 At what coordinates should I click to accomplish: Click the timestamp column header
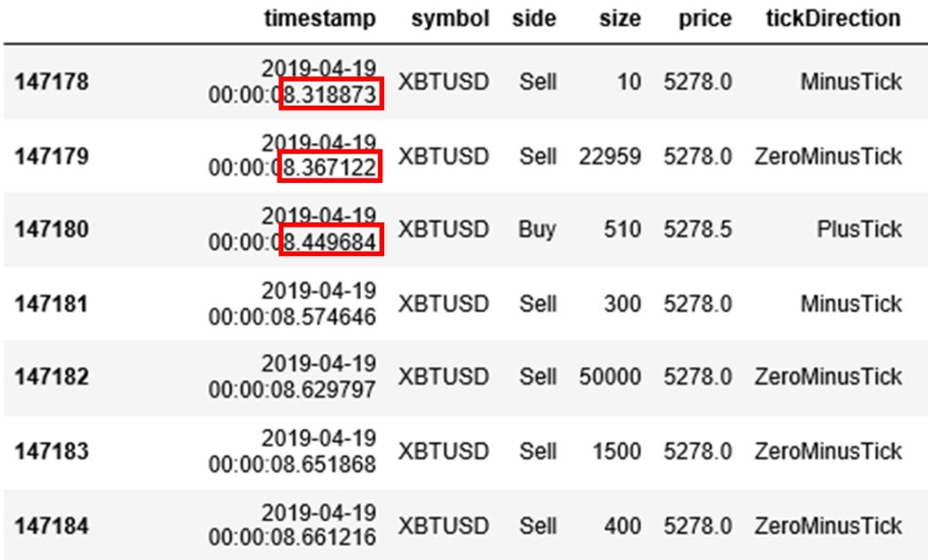(x=320, y=19)
